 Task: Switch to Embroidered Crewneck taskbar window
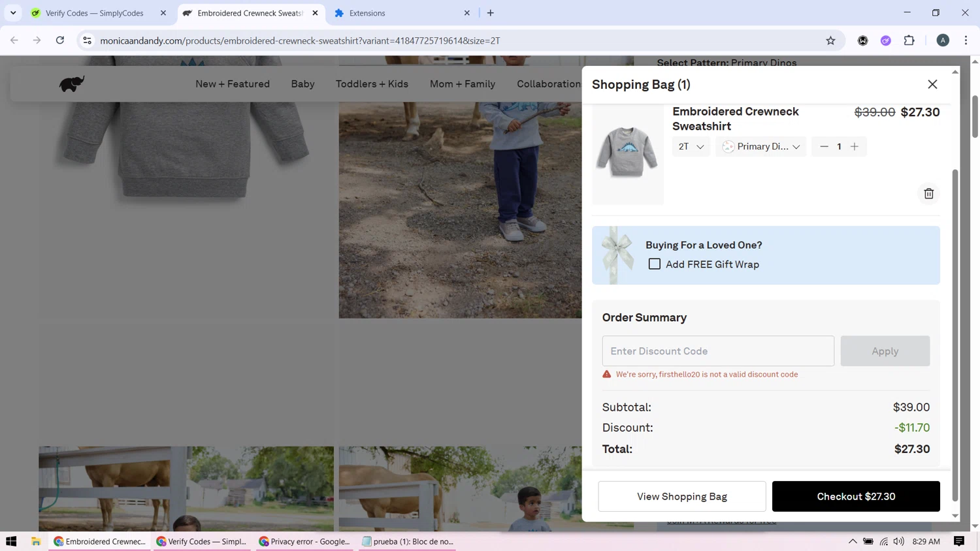pos(100,541)
